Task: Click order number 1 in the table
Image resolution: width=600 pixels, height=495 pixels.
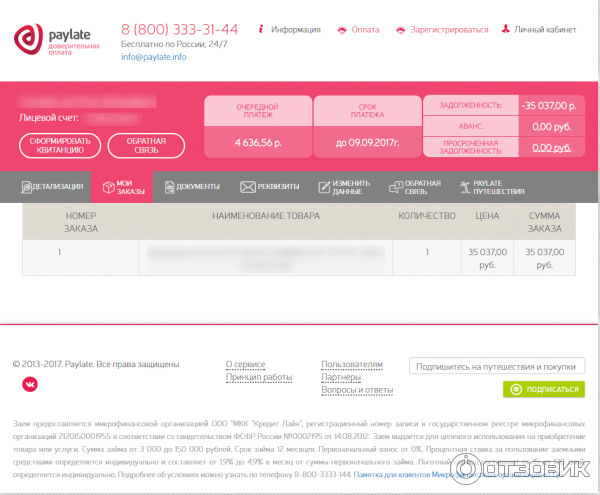Action: coord(59,252)
